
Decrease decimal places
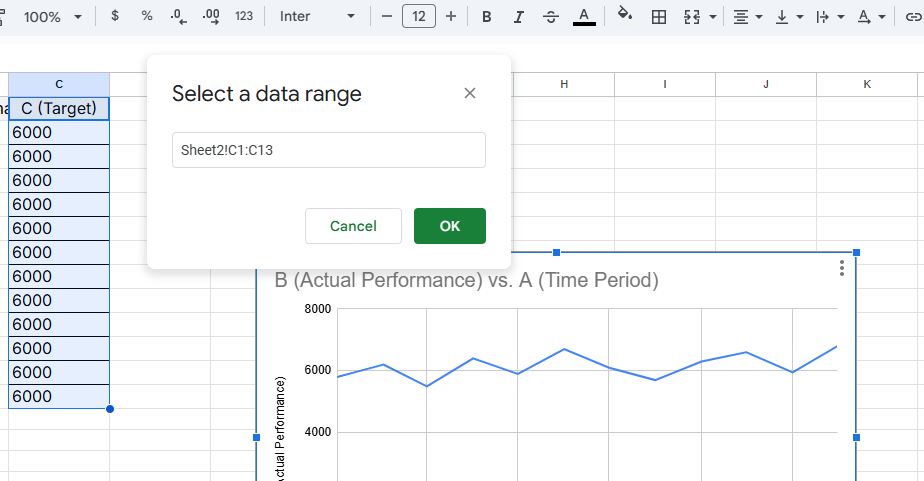[x=179, y=17]
